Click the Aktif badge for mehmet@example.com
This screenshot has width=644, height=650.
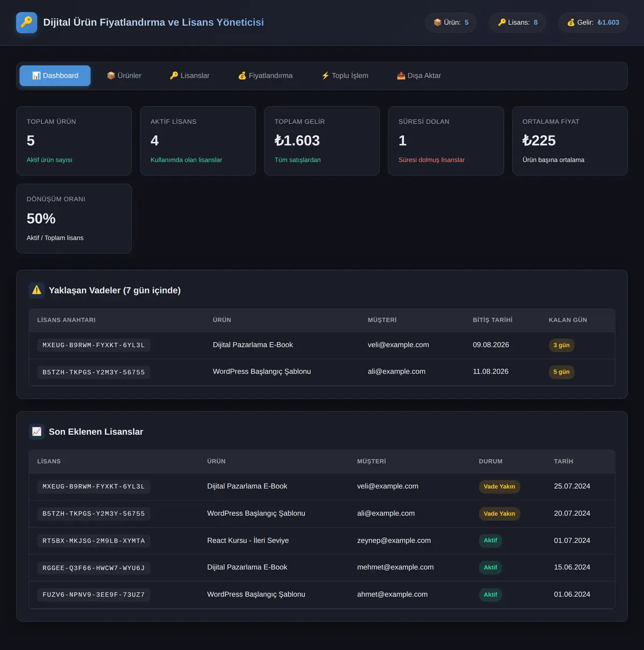pos(491,567)
